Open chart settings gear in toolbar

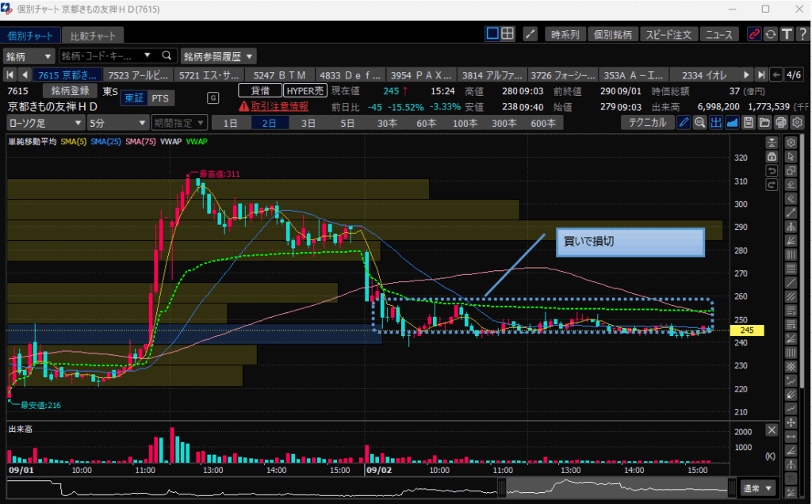(797, 123)
